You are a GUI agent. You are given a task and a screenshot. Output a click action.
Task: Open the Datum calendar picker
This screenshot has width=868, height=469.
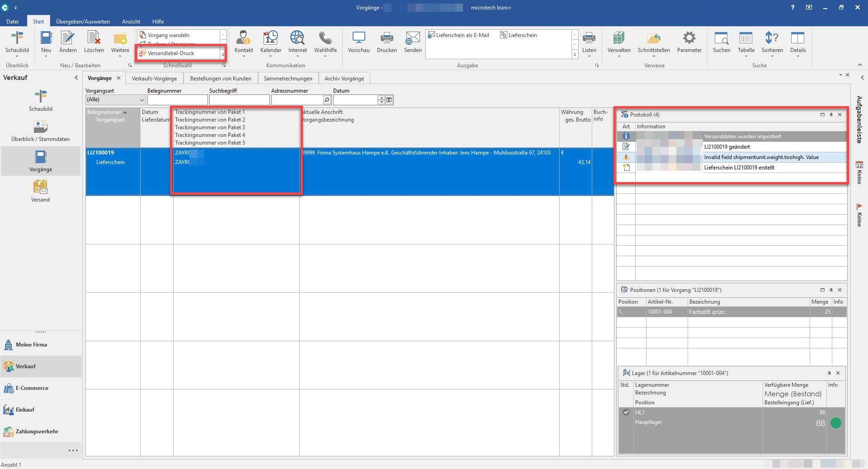pos(389,100)
